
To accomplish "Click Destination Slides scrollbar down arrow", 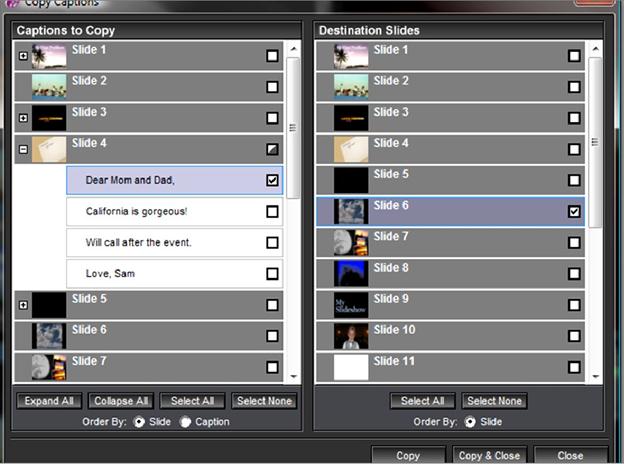I will coord(595,376).
